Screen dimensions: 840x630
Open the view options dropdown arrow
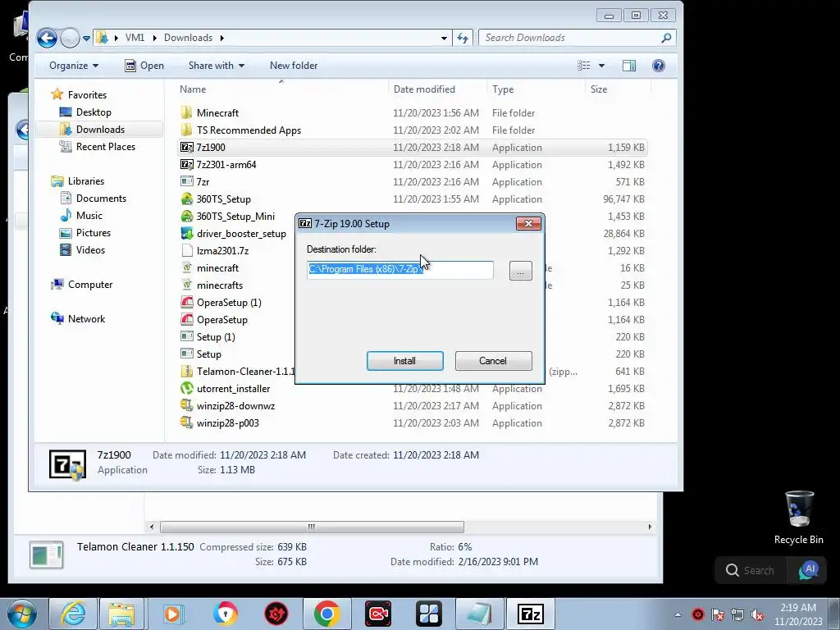point(601,66)
